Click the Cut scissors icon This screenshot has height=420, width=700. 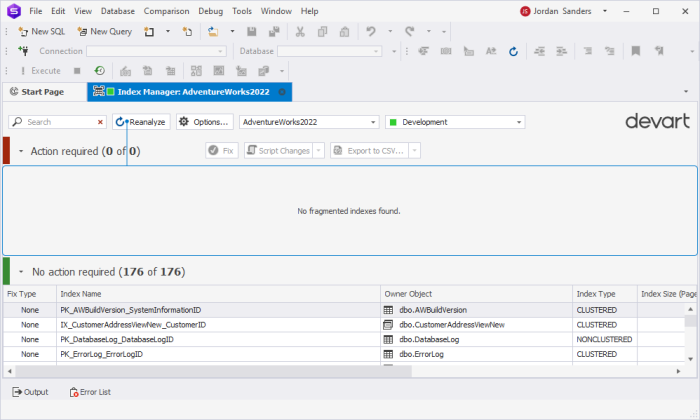point(300,32)
